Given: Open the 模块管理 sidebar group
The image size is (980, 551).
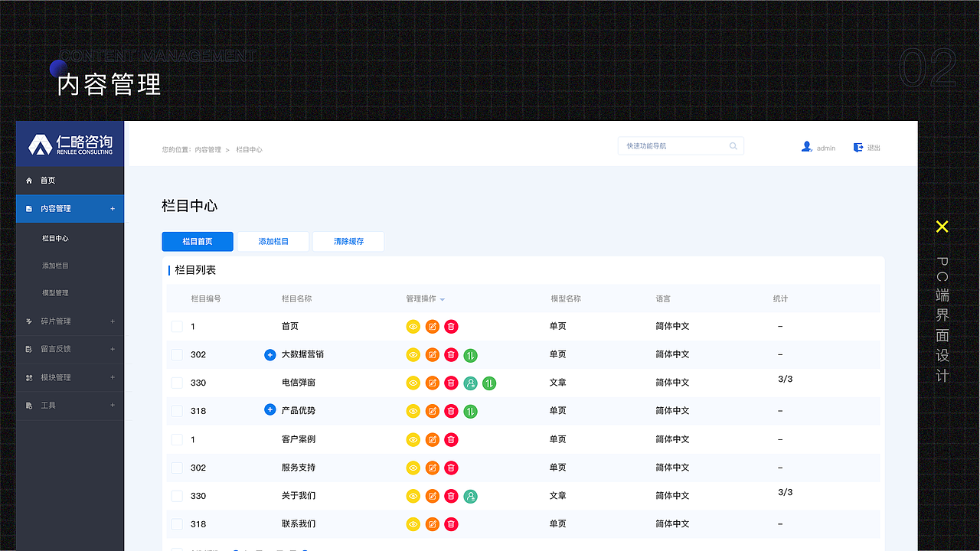Looking at the screenshot, I should 113,377.
